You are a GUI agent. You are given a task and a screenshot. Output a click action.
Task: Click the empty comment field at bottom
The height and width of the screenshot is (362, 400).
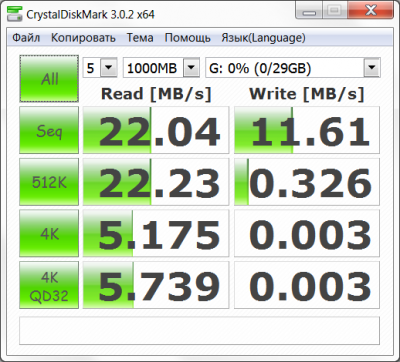[x=199, y=331]
